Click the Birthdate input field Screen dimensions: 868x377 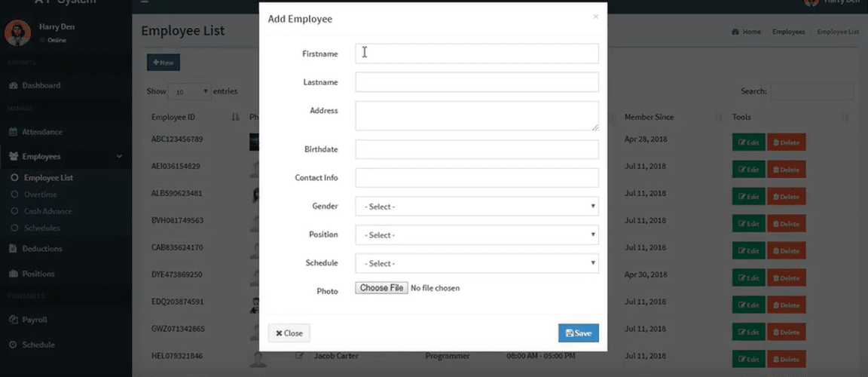point(477,149)
